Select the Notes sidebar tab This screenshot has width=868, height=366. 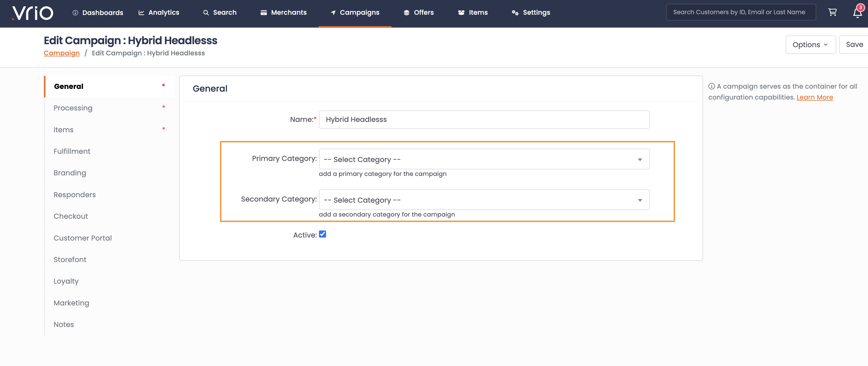coord(110,325)
